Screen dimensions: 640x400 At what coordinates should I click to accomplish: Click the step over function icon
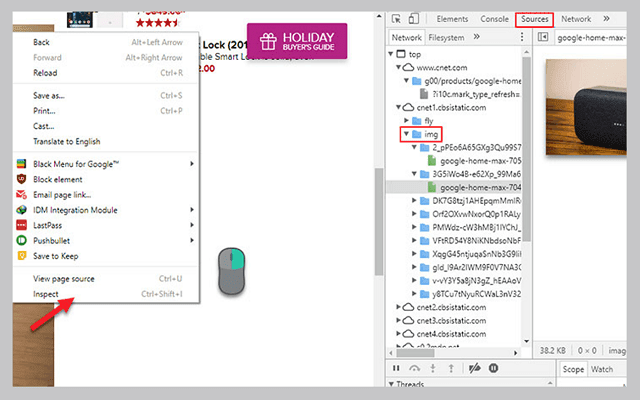coord(414,369)
